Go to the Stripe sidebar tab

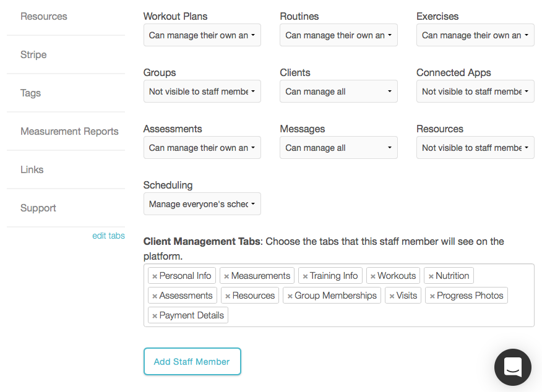[x=33, y=54]
